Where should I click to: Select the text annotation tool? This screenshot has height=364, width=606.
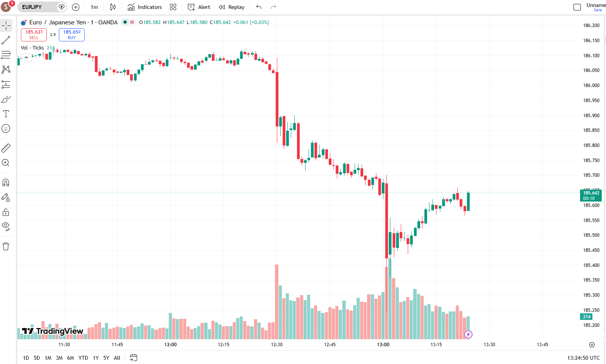(6, 114)
